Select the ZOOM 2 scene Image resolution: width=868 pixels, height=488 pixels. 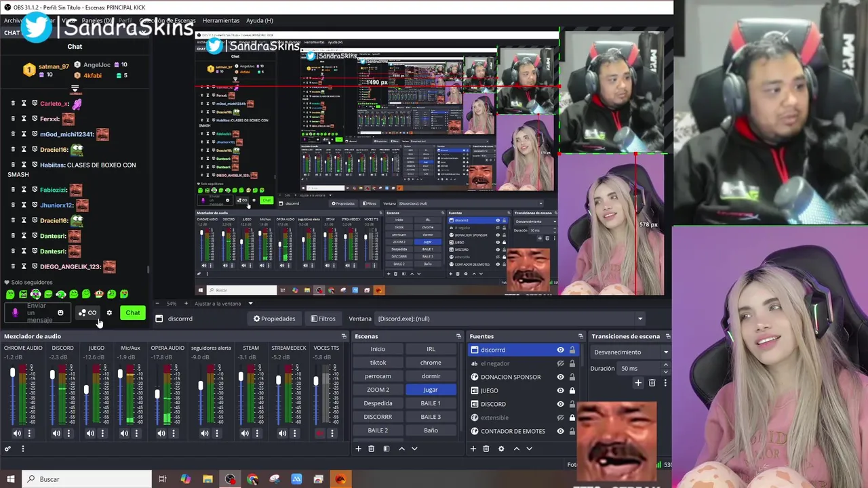(378, 390)
